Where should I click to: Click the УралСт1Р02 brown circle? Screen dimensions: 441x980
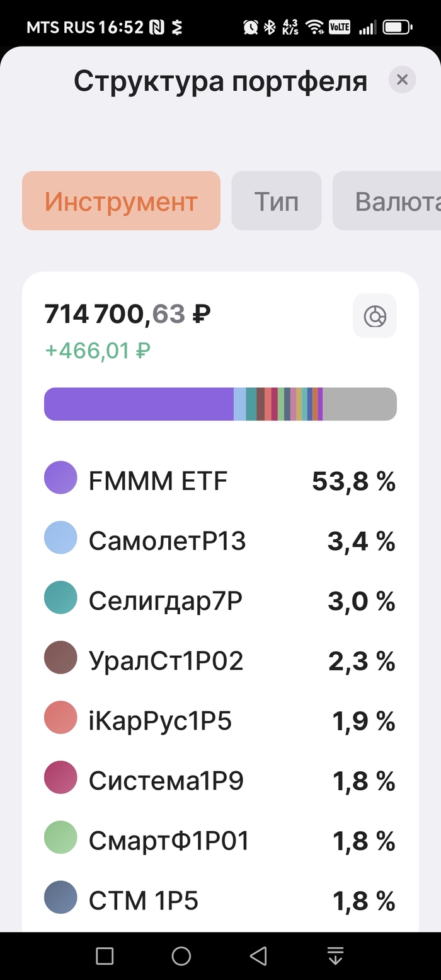coord(60,661)
